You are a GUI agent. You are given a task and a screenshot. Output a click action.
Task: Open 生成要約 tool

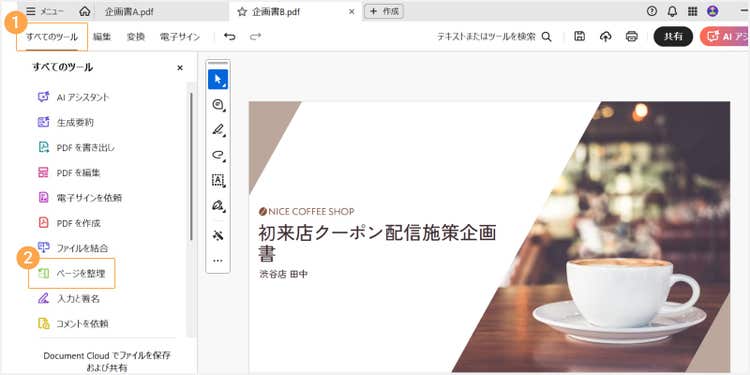pyautogui.click(x=66, y=122)
